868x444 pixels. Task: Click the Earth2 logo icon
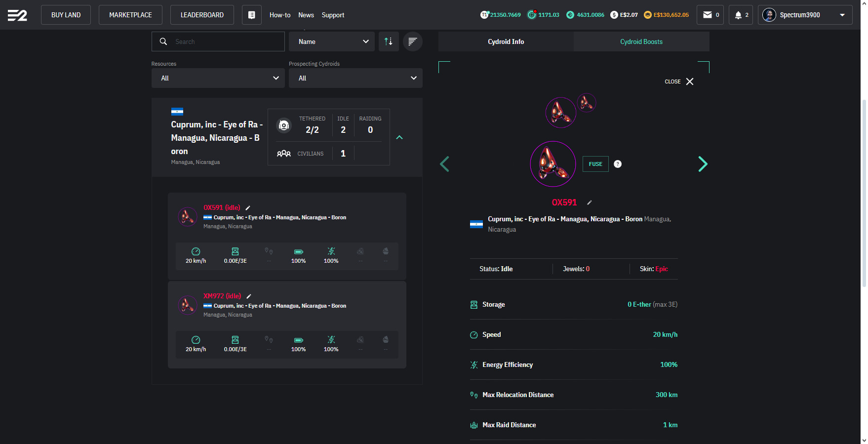(17, 15)
